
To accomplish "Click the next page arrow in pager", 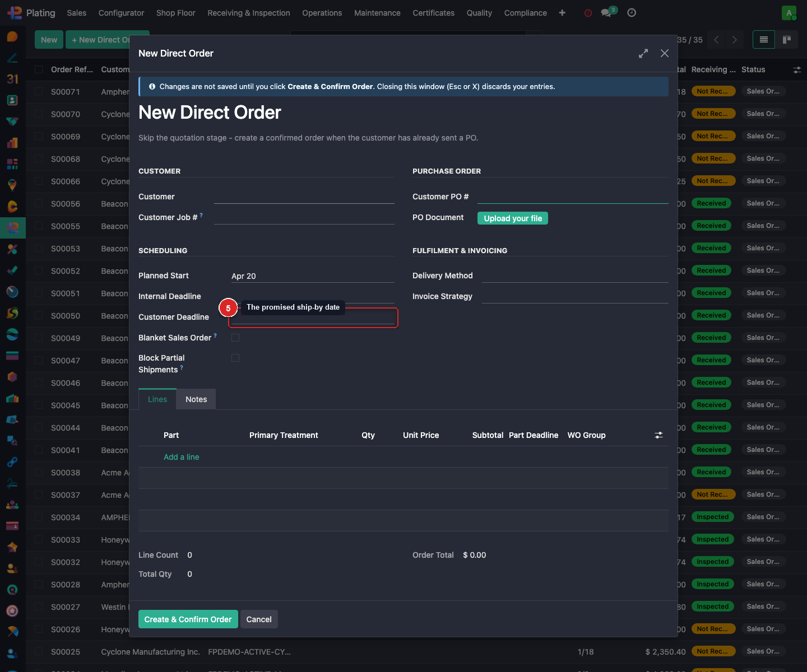I will click(x=734, y=40).
